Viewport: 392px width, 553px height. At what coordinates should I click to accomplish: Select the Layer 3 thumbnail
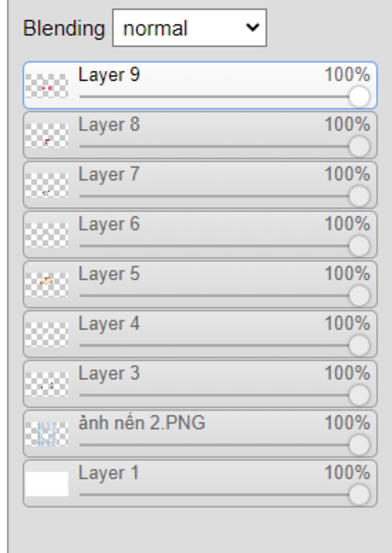[47, 384]
